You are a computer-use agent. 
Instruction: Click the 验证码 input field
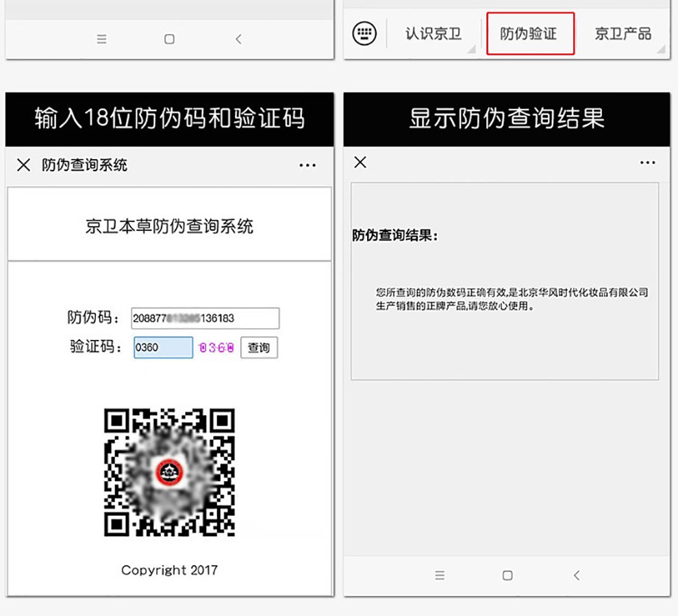click(x=164, y=347)
